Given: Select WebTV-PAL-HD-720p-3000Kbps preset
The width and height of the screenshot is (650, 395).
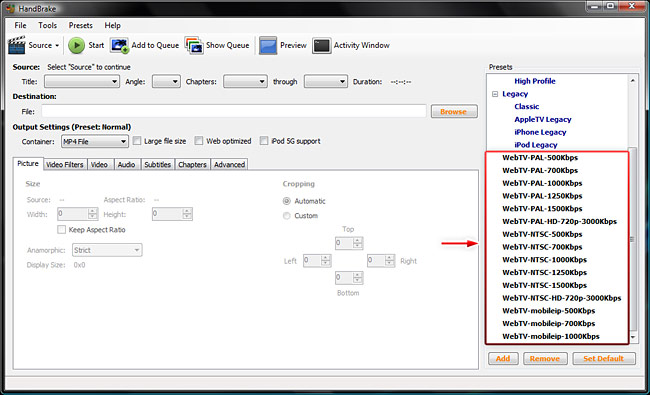Looking at the screenshot, I should [560, 221].
